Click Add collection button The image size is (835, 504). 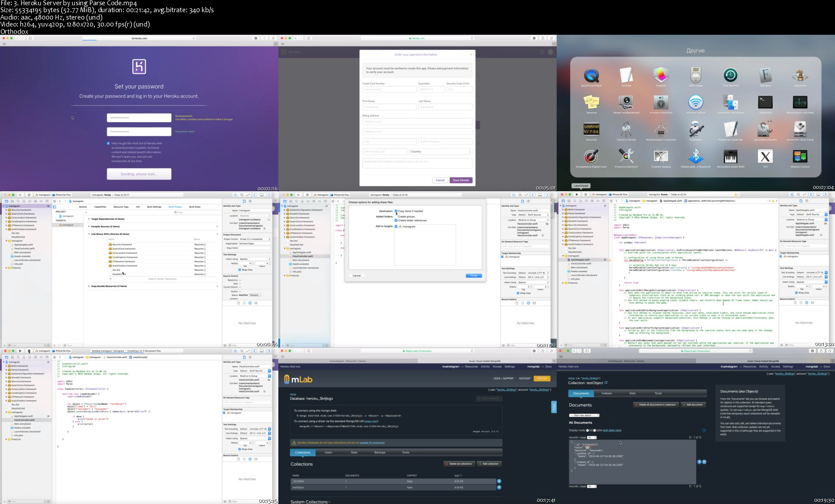pyautogui.click(x=489, y=464)
